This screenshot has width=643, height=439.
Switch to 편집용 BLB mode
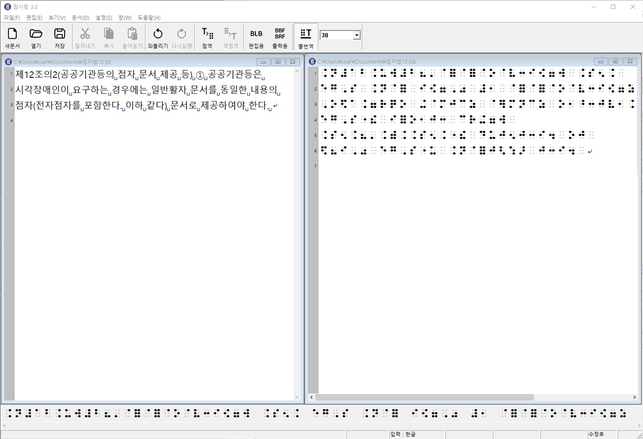click(256, 38)
